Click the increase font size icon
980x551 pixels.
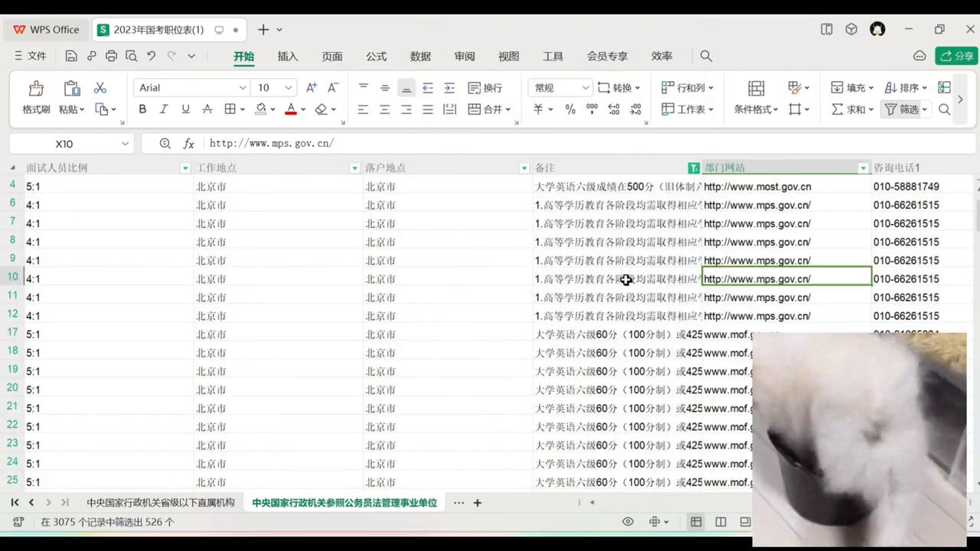(311, 88)
